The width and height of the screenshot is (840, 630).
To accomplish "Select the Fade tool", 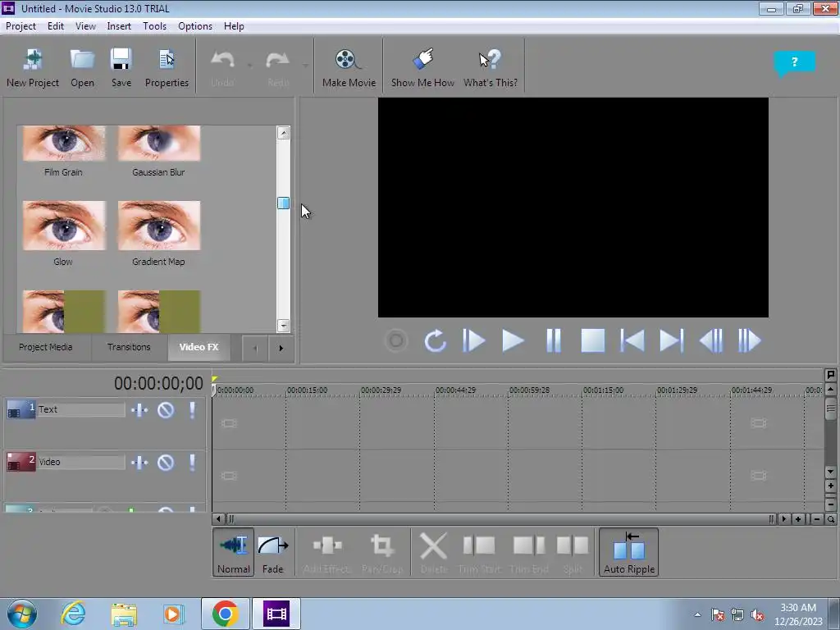I will [x=272, y=552].
